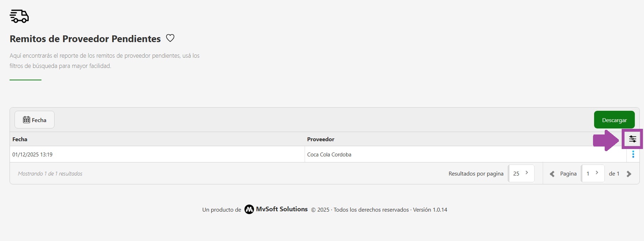The height and width of the screenshot is (241, 644).
Task: Sort by the Fecha column header
Action: [20, 139]
